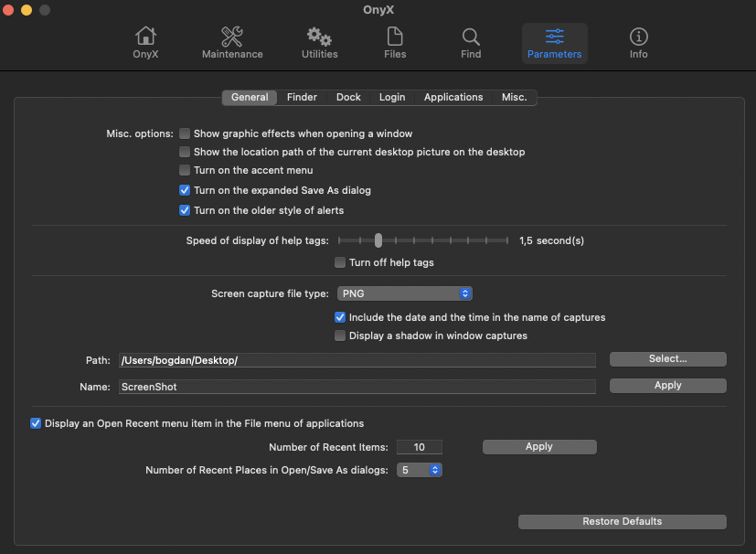Click the Find magnifier icon
The width and height of the screenshot is (756, 554).
[x=471, y=42]
